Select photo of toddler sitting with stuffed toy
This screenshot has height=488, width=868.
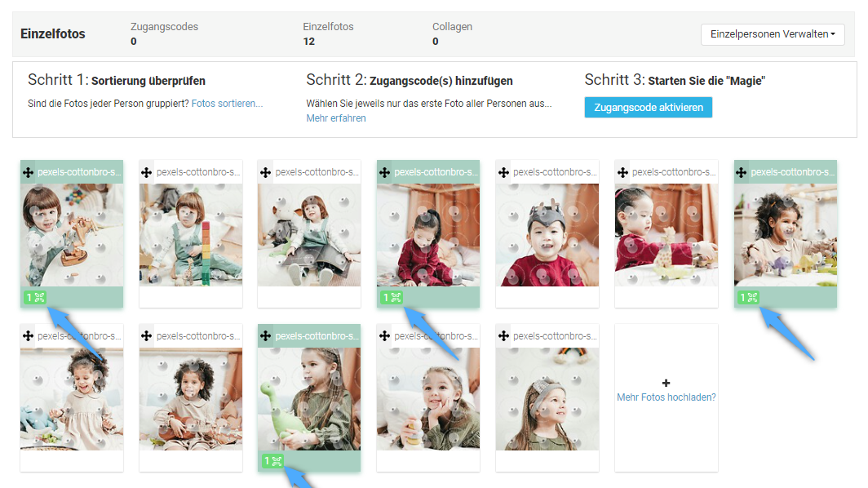click(x=309, y=235)
